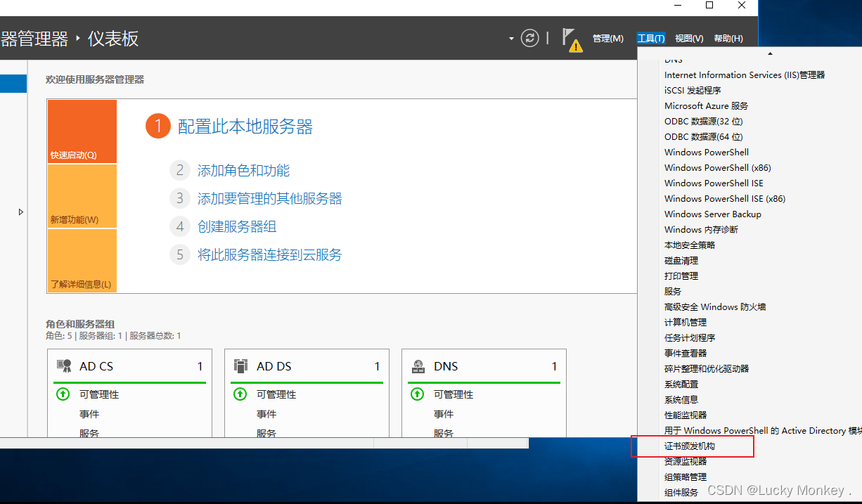
Task: Open 事件查看器 menu entry
Action: [686, 353]
